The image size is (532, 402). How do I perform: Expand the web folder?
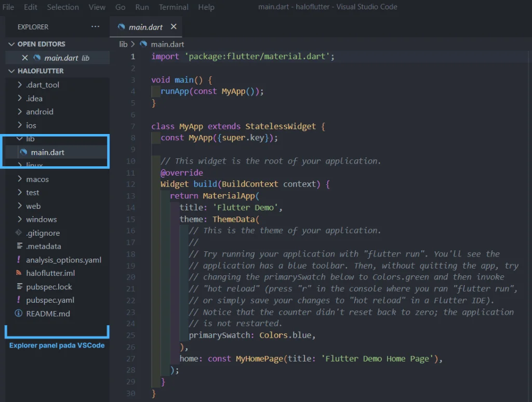pyautogui.click(x=33, y=206)
